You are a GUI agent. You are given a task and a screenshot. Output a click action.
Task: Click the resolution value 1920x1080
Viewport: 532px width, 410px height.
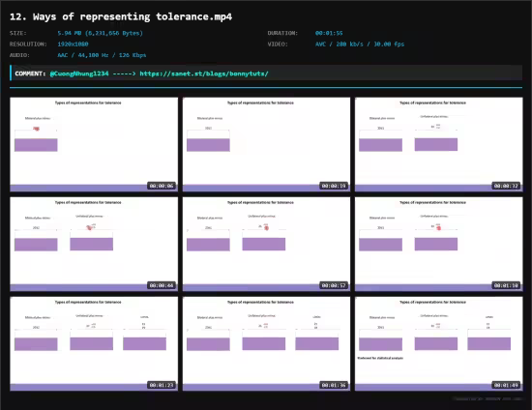click(73, 44)
